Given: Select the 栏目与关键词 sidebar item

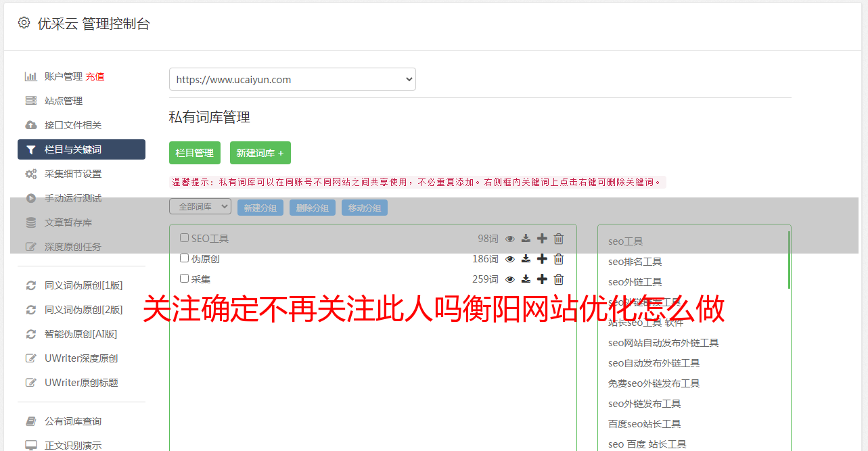Looking at the screenshot, I should pos(81,149).
